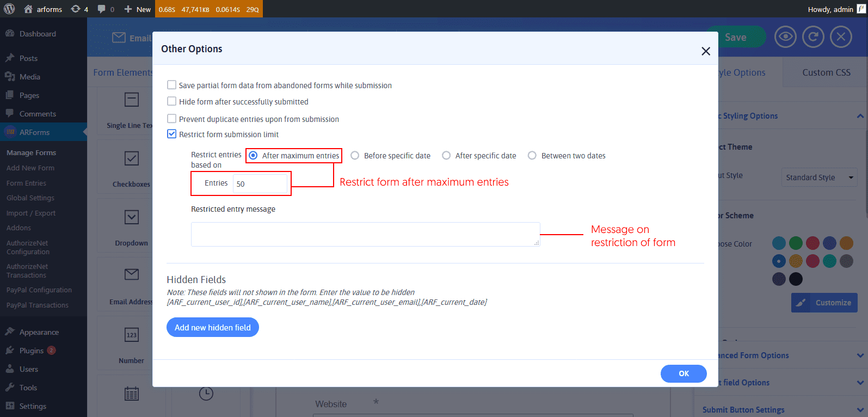Image resolution: width=868 pixels, height=417 pixels.
Task: Click the Number field element icon
Action: (132, 335)
